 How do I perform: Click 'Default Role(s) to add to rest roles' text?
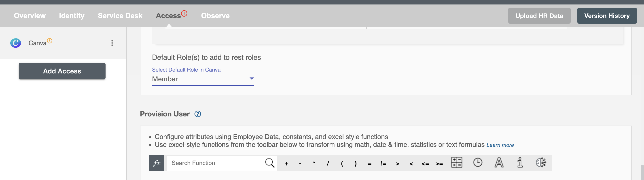206,58
